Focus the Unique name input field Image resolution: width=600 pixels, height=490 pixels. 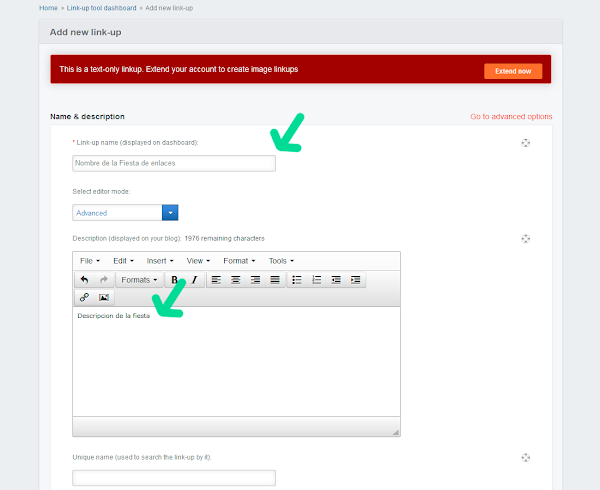click(x=174, y=478)
